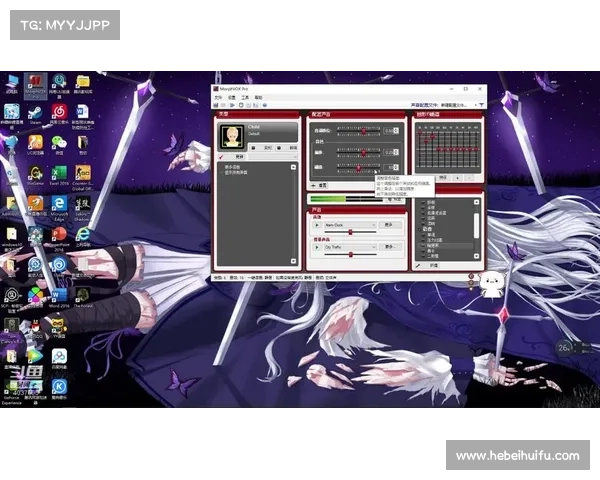Click the upper round icon in MorphVOX status bar

coord(471,276)
